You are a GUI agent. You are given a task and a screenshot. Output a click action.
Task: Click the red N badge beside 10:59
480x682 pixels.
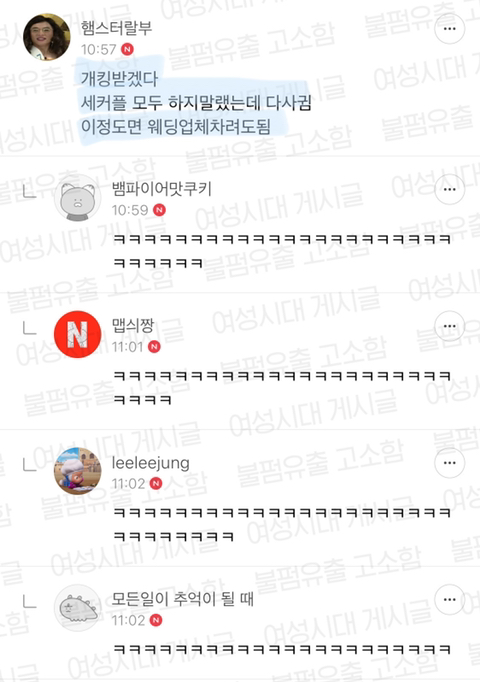160,210
